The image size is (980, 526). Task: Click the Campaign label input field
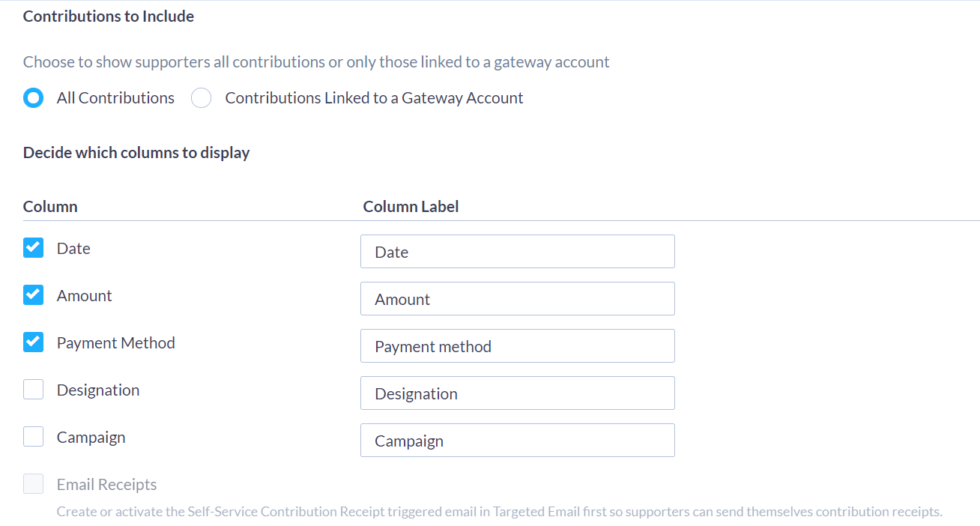(517, 440)
